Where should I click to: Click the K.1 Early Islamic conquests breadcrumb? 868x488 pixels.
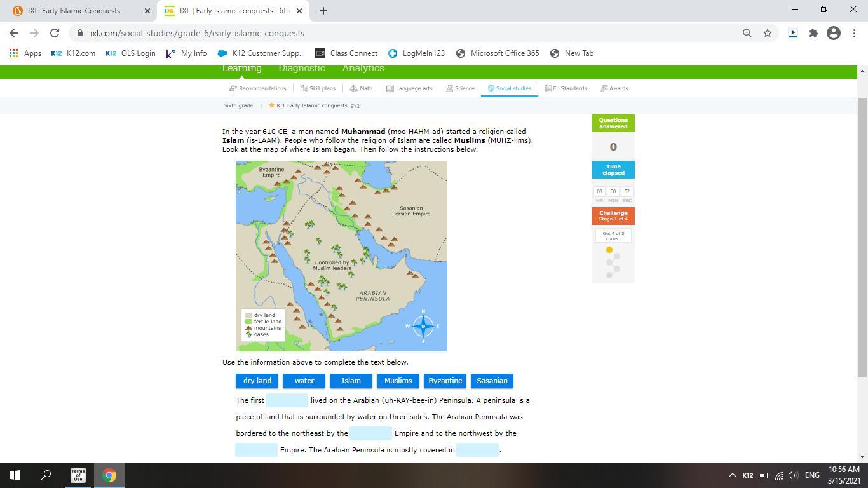pos(312,105)
